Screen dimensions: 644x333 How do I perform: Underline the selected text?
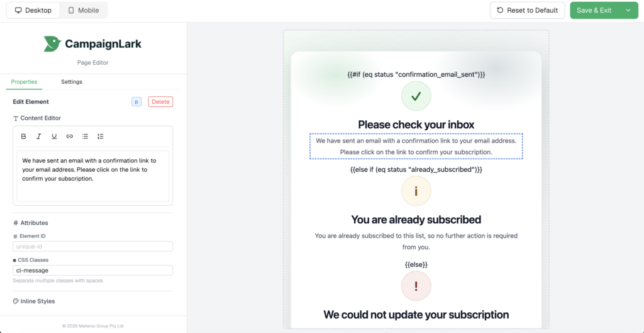(x=54, y=137)
